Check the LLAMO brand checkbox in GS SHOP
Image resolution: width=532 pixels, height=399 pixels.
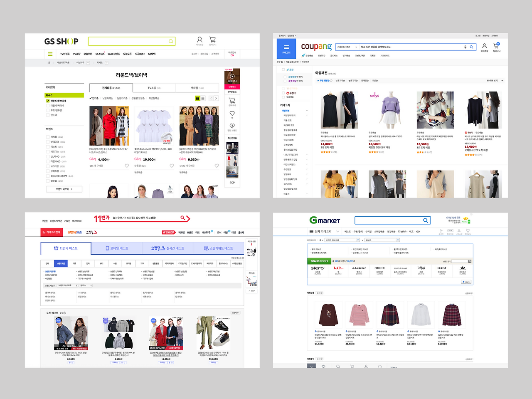[48, 156]
